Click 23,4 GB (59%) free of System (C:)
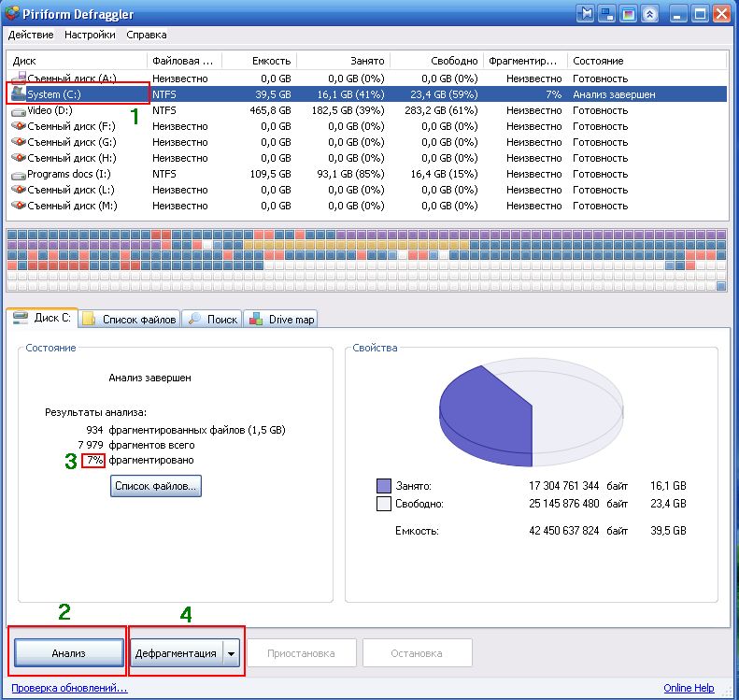 (x=444, y=94)
